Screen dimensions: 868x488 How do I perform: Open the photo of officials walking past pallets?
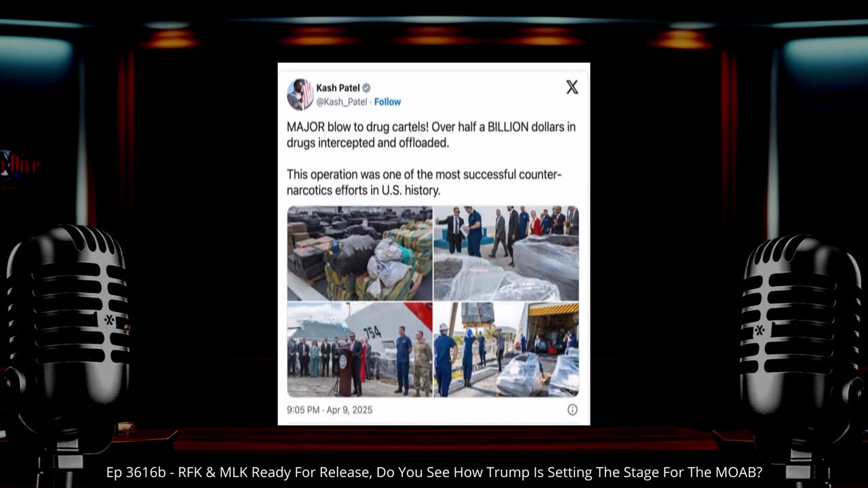click(506, 253)
